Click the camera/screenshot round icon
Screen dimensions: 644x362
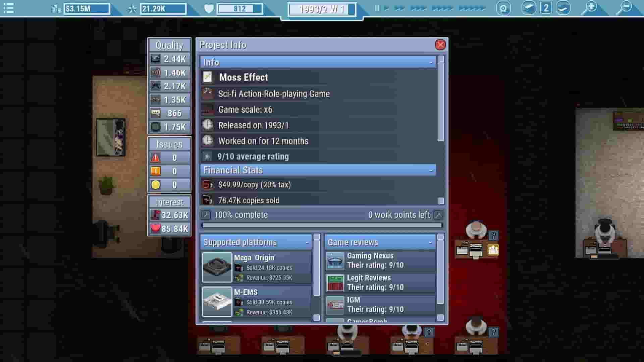click(503, 8)
